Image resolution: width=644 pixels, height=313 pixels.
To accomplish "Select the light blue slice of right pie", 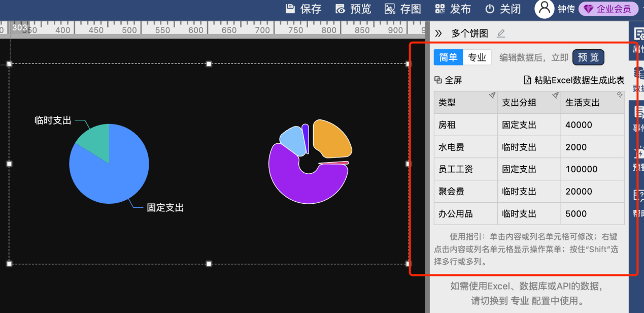I will point(294,141).
